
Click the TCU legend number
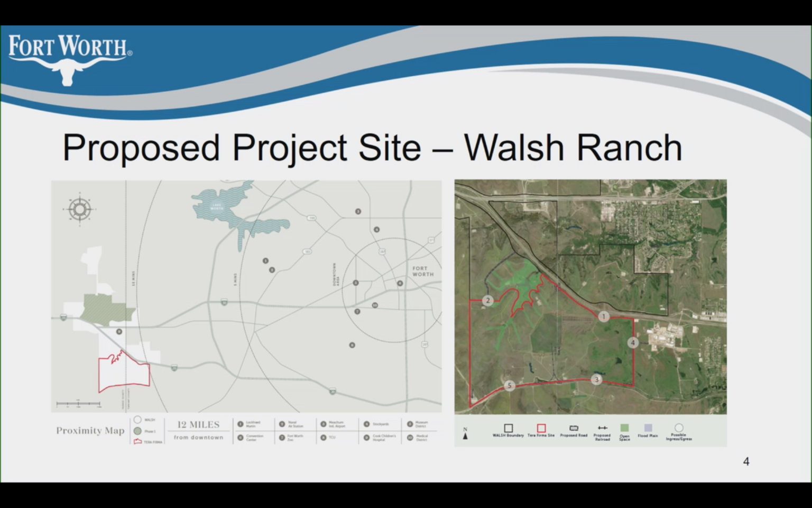(x=323, y=438)
